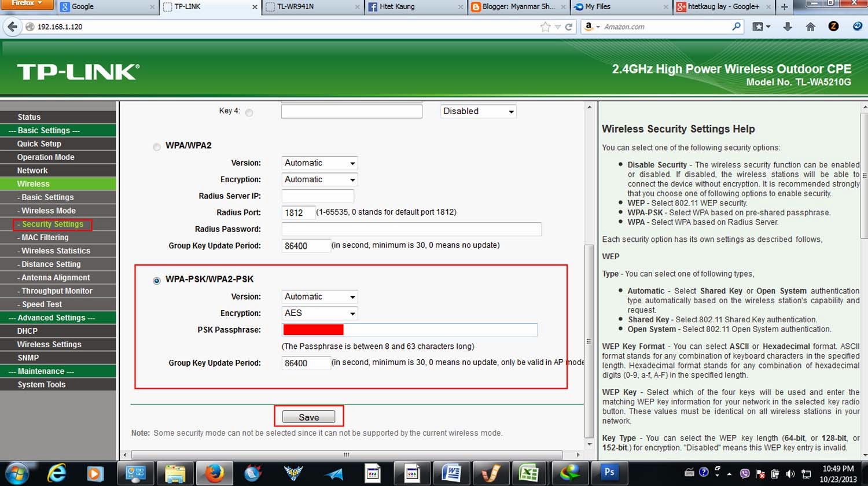Select the Key 4 radio button
868x486 pixels.
click(249, 112)
